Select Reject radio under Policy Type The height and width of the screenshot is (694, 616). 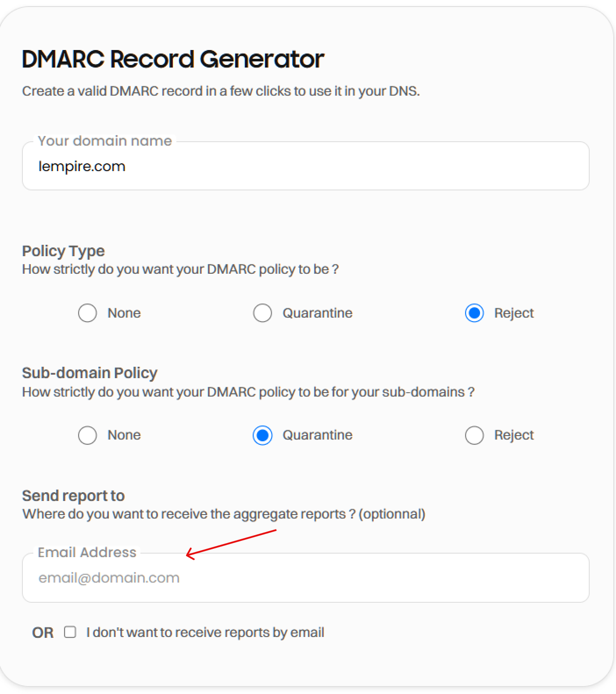(x=474, y=313)
